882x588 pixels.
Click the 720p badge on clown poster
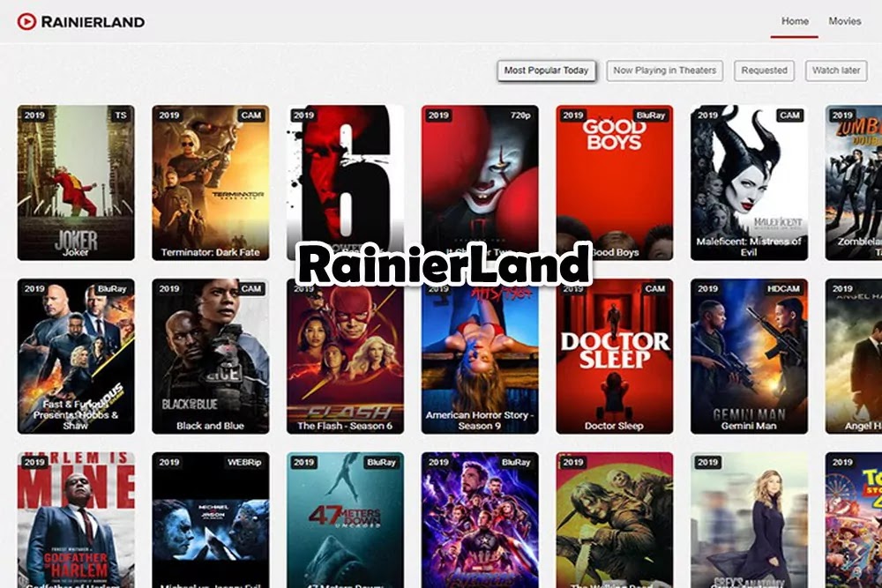click(x=520, y=115)
